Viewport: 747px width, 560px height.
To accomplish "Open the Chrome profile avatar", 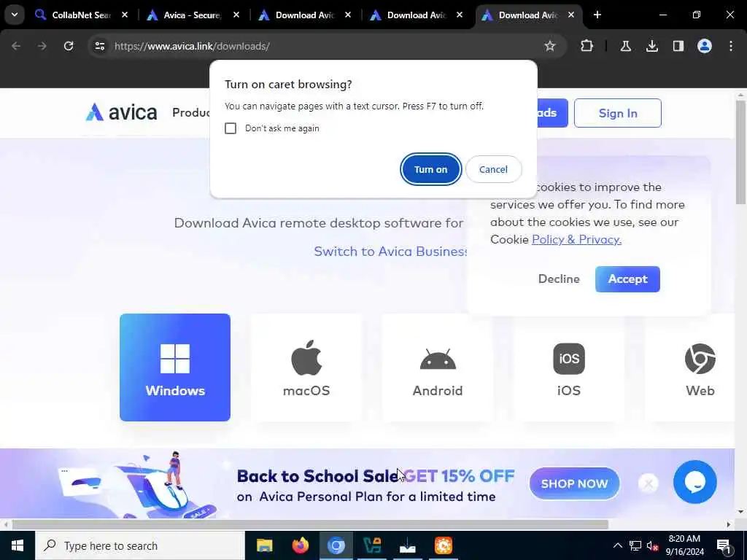I will pos(705,46).
